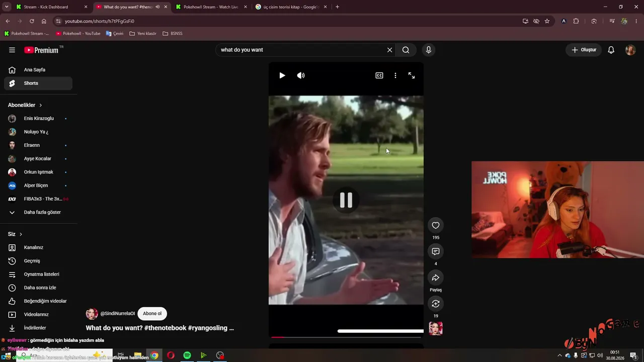Subscribe with the Abone ol button
644x362 pixels.
[152, 314]
